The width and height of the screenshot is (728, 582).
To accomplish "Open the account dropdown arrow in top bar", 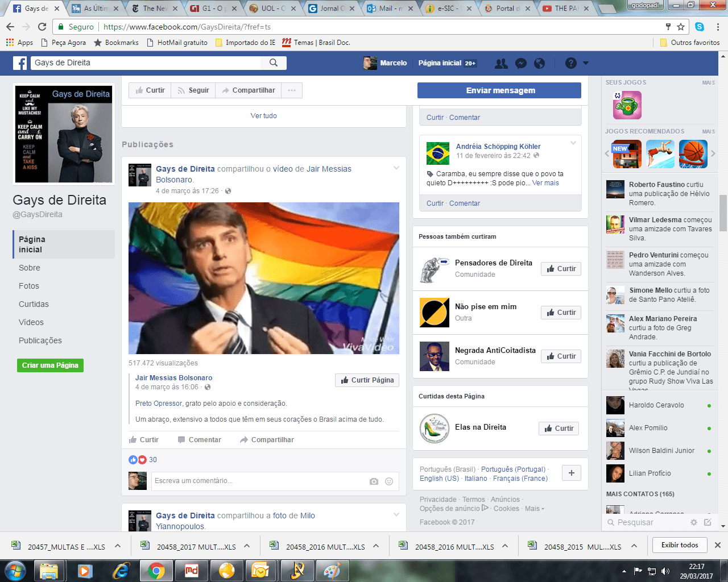I will 586,63.
